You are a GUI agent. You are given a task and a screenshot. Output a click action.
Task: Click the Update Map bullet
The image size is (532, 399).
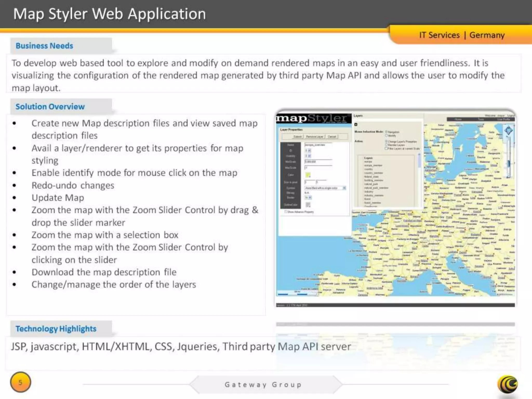(58, 198)
